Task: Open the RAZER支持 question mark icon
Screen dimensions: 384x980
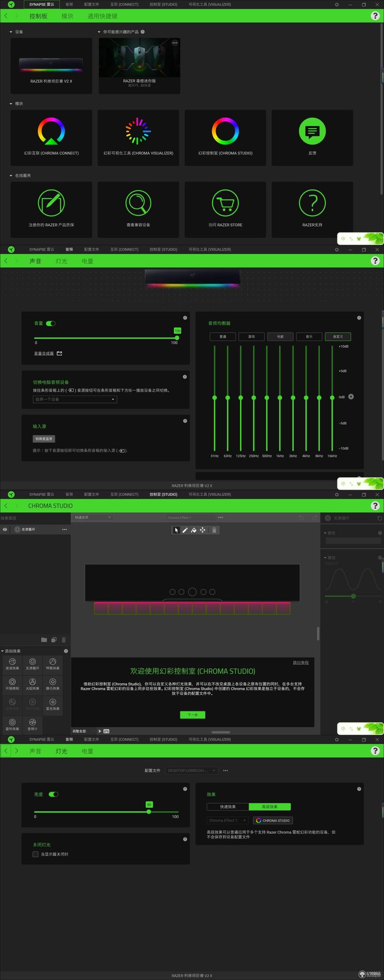Action: pos(312,203)
